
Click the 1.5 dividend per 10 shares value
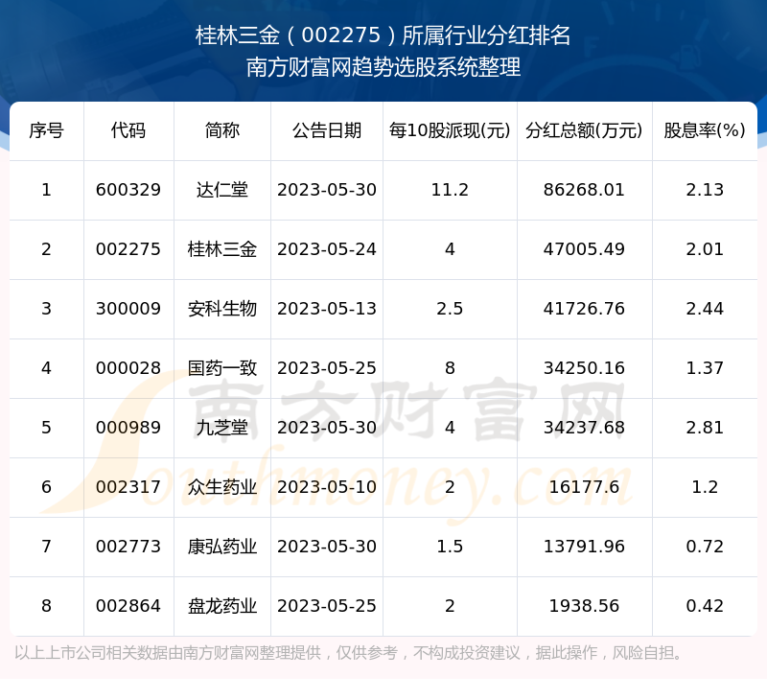point(450,547)
